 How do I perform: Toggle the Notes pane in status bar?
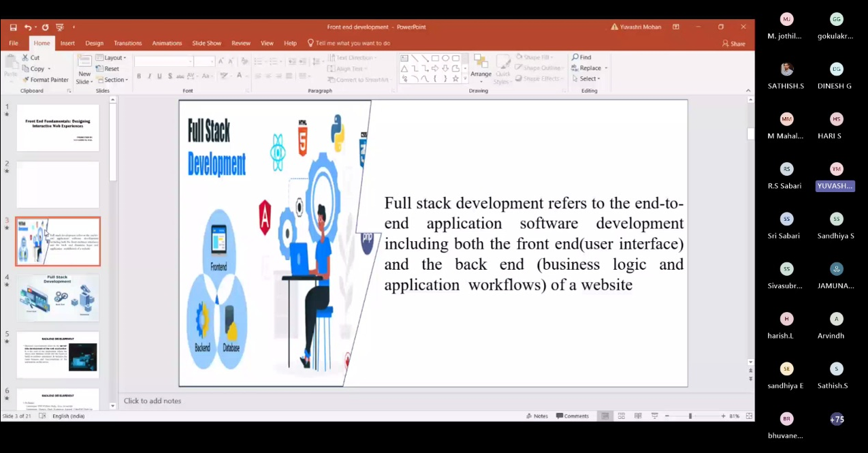[x=536, y=416]
